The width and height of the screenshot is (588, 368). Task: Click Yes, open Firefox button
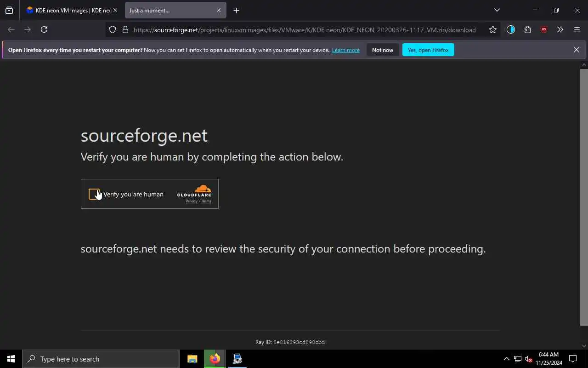click(428, 50)
